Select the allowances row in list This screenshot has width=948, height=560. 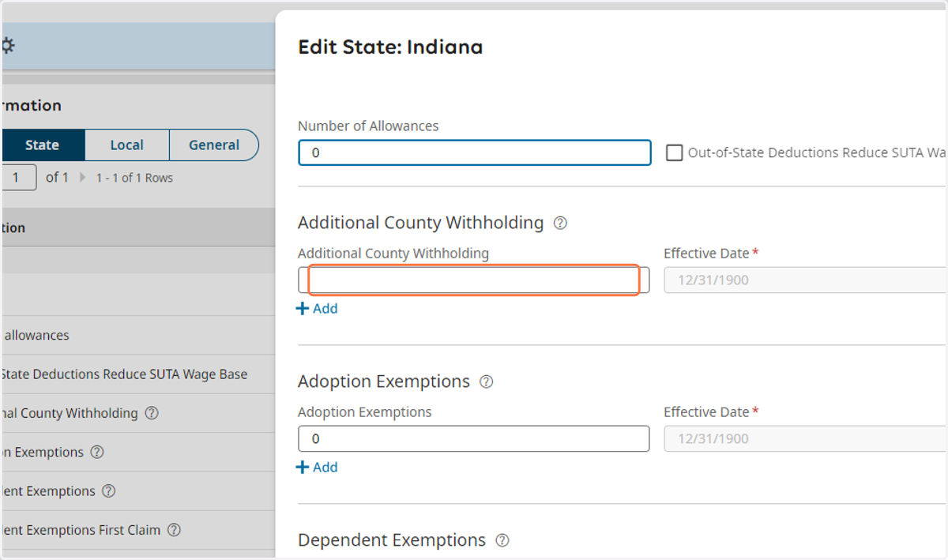point(137,336)
